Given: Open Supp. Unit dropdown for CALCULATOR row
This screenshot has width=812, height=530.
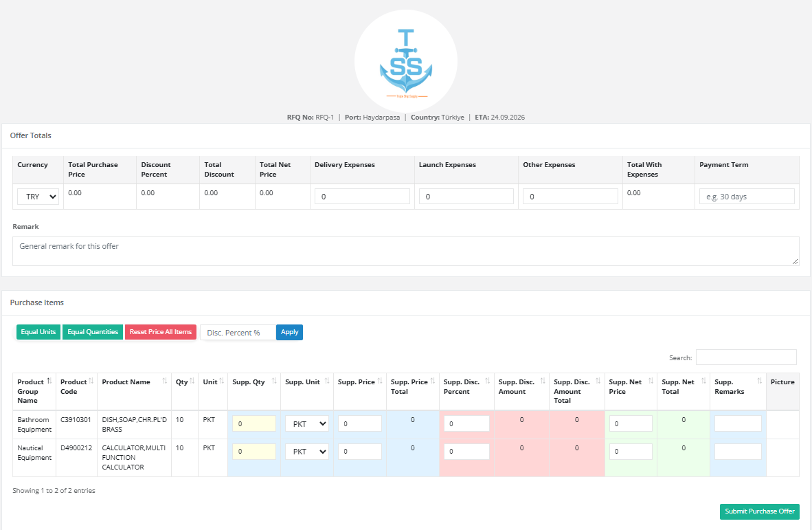Looking at the screenshot, I should point(307,451).
